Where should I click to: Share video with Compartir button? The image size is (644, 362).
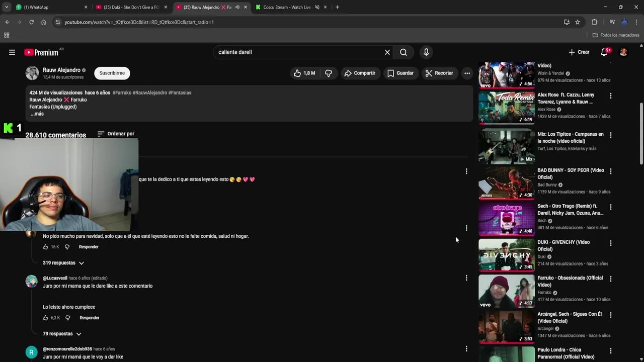pos(360,73)
